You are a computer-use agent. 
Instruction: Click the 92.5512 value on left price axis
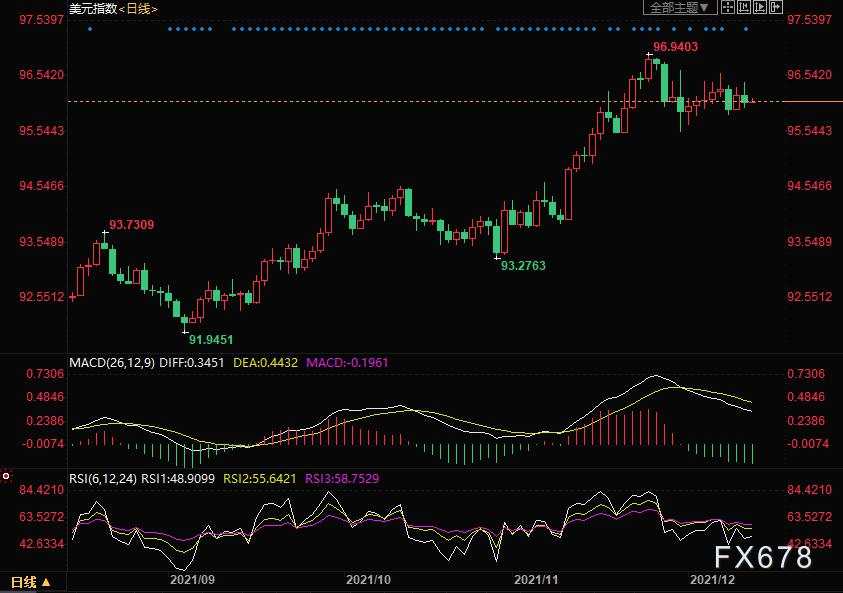point(42,297)
